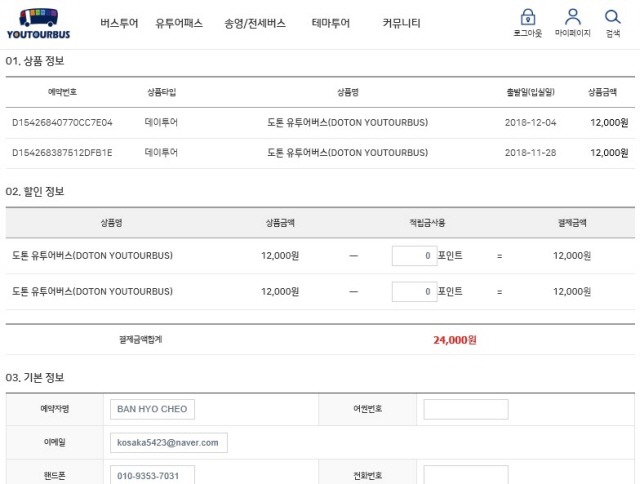Click the 결제금액합계 label
This screenshot has height=484, width=640.
point(140,340)
